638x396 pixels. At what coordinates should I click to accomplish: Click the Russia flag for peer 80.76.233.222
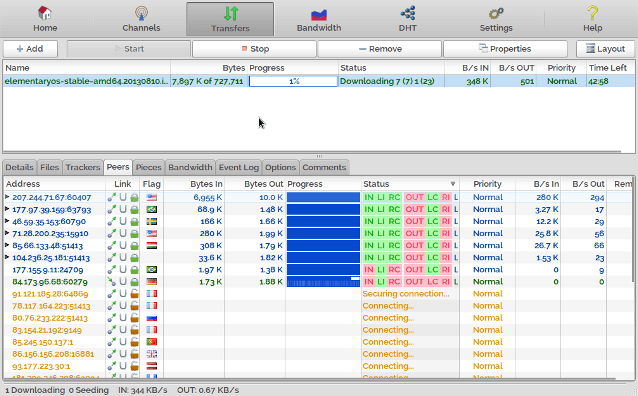(152, 318)
